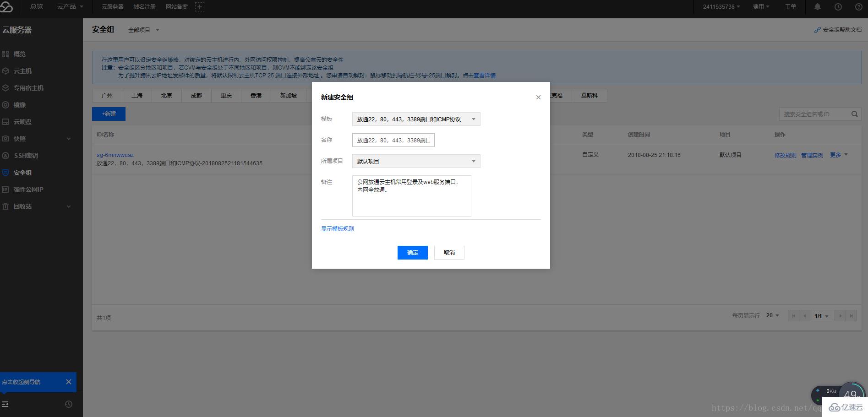Go to last page of the table
This screenshot has width=868, height=417.
[851, 316]
